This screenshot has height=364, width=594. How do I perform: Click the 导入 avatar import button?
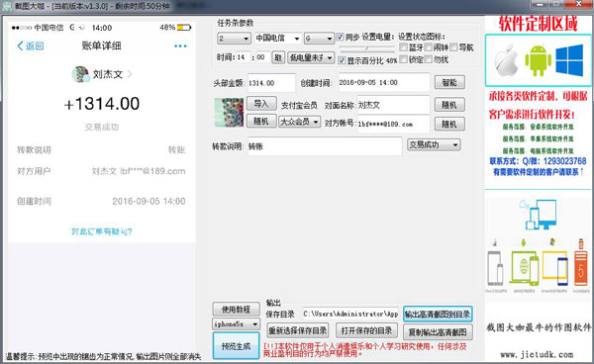[261, 104]
